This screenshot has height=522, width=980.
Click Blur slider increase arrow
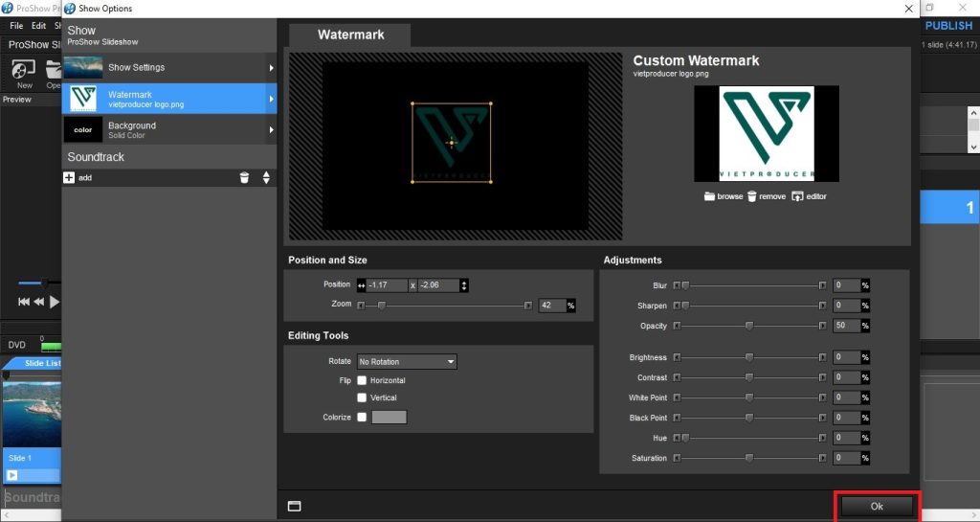click(822, 285)
